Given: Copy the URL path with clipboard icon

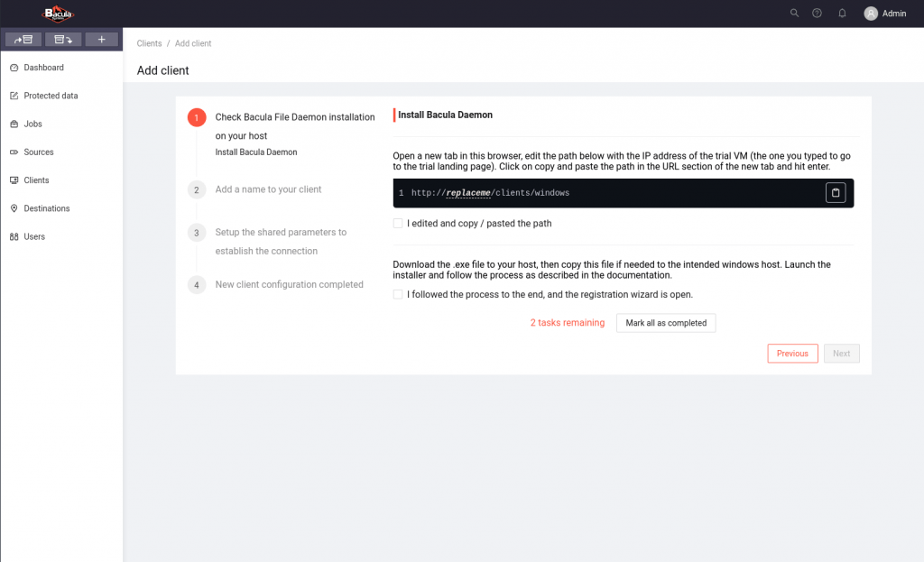Looking at the screenshot, I should coord(835,193).
